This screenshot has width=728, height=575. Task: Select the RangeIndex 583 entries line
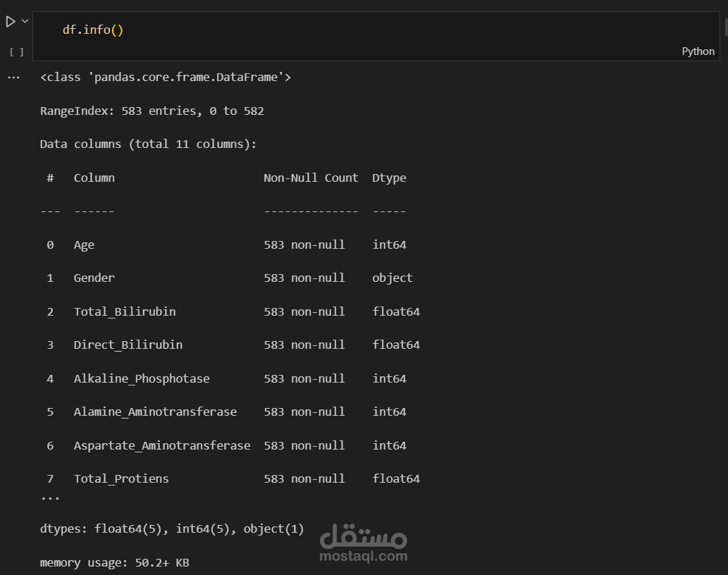click(152, 111)
